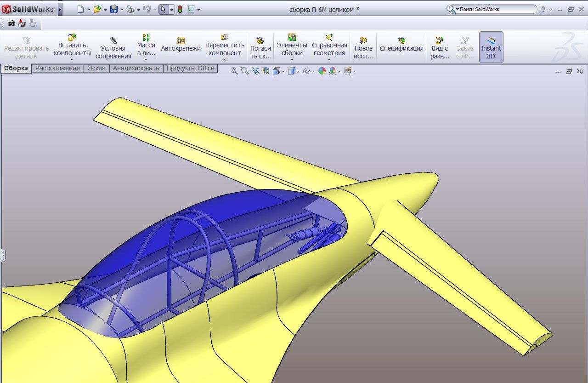Viewport: 588px width, 383px height.
Task: Click the Zoom to Fit magnifier icon
Action: pyautogui.click(x=234, y=71)
